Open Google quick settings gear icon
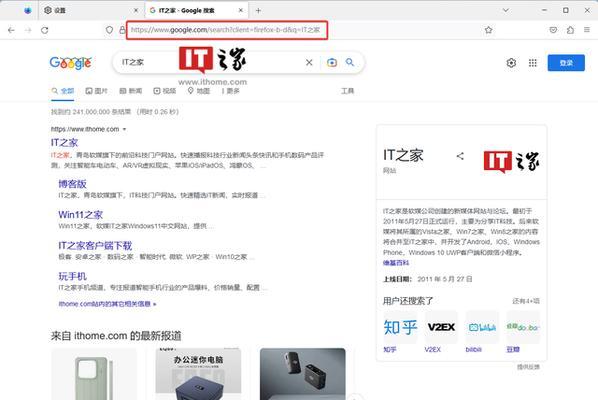598x400 pixels. coord(511,63)
